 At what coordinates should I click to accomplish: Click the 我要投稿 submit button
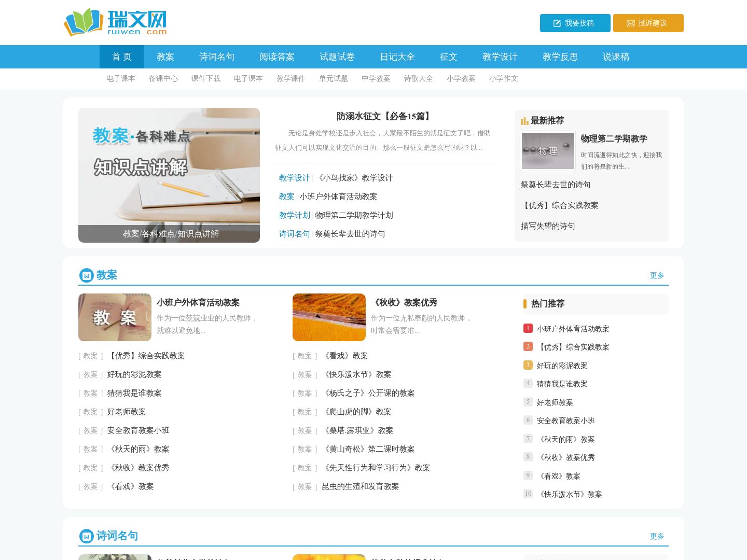pos(575,23)
